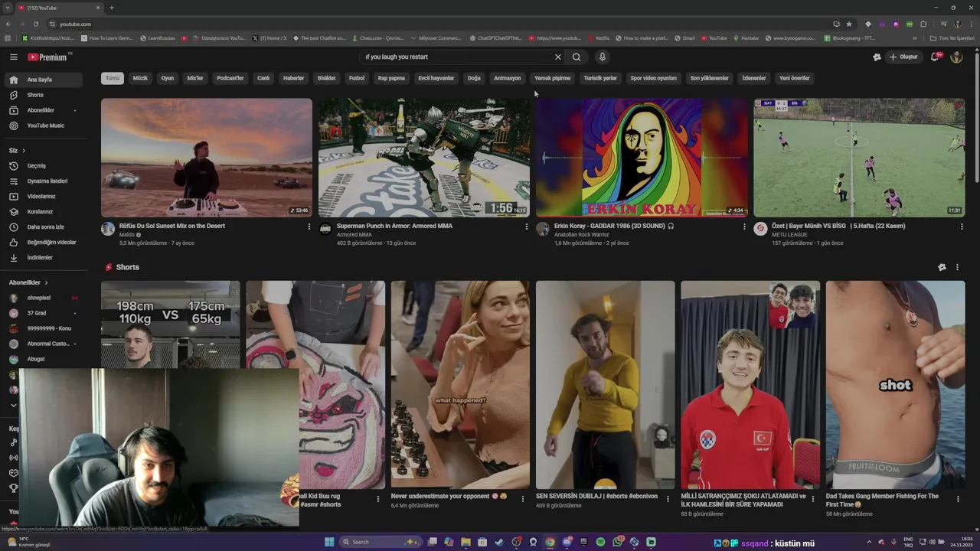Expand the Siz section chevron
The width and height of the screenshot is (980, 551).
24,150
